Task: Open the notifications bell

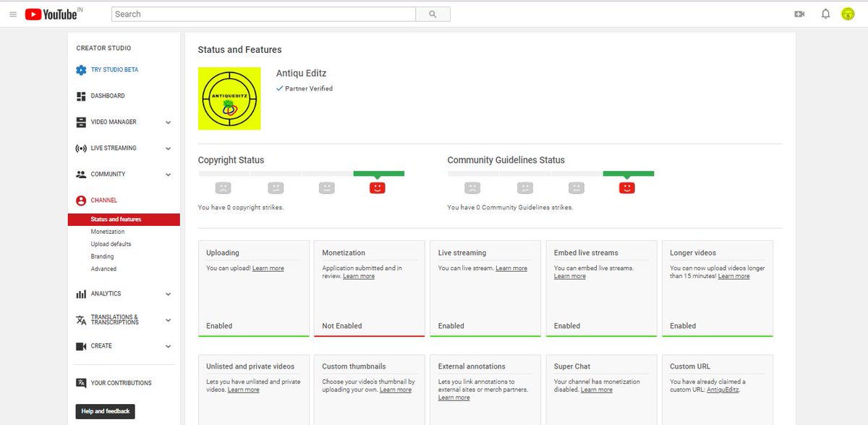Action: click(825, 14)
